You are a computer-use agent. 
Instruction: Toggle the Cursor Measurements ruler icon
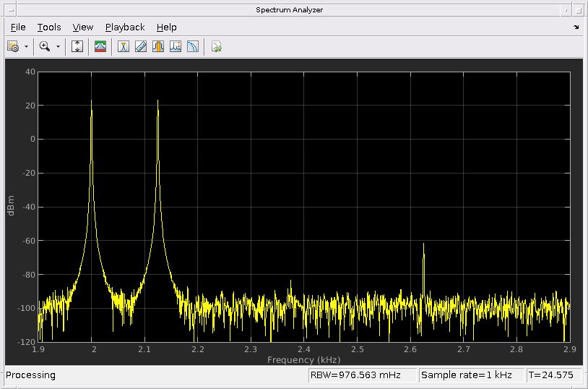pyautogui.click(x=141, y=46)
